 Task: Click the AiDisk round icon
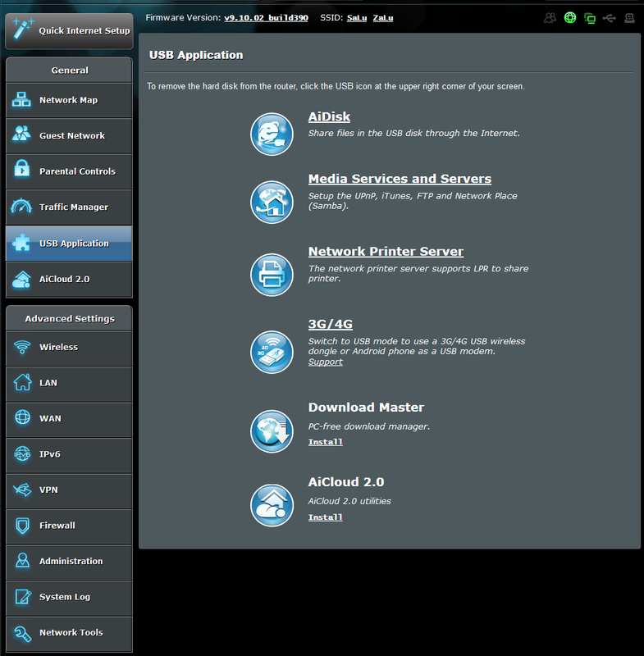click(x=272, y=134)
